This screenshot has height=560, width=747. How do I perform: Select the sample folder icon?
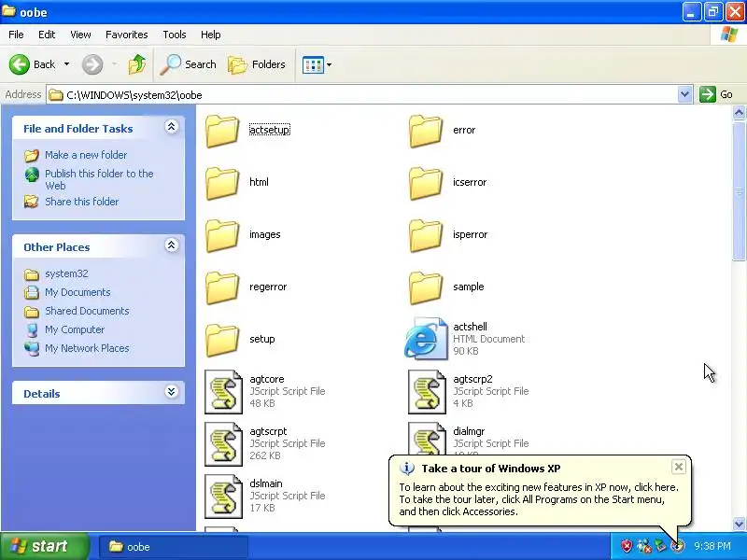tap(426, 287)
